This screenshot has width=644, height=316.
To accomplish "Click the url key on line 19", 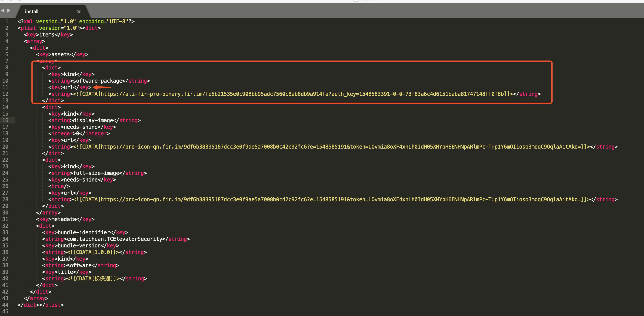I will [x=70, y=140].
